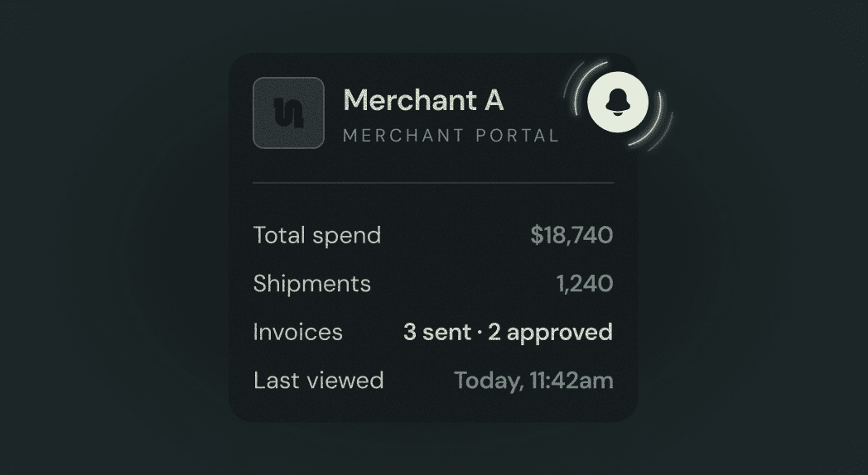Screen dimensions: 868x475
Task: Open the Invoices row label
Action: point(298,333)
